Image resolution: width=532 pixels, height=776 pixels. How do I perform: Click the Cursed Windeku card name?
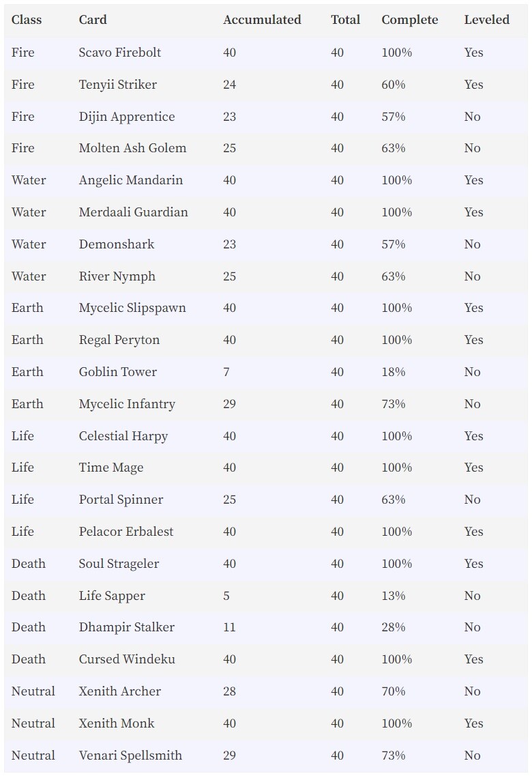coord(127,659)
